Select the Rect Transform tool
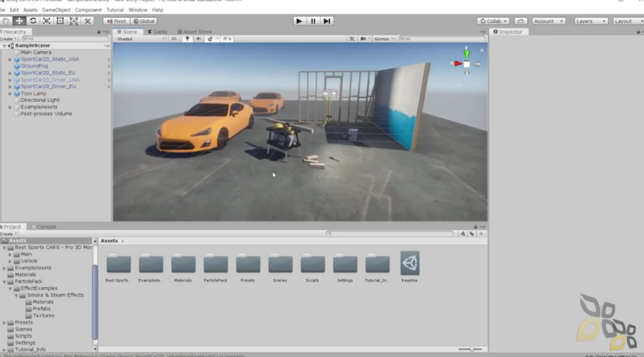This screenshot has width=644, height=357. pos(60,21)
